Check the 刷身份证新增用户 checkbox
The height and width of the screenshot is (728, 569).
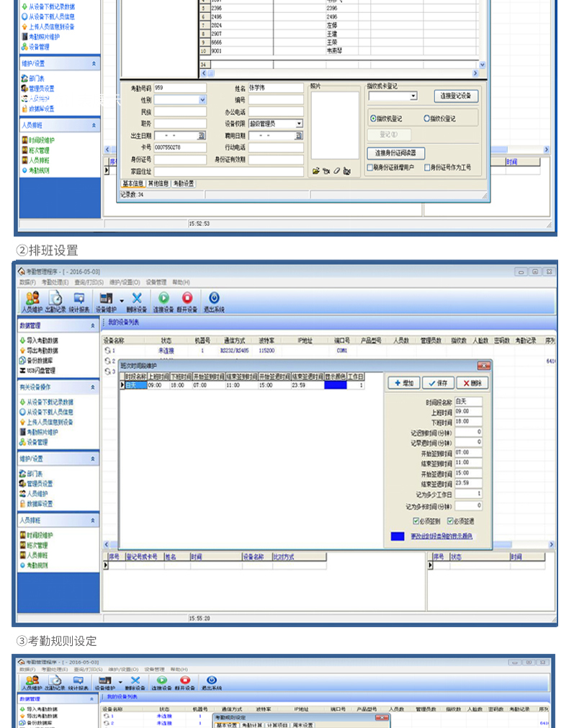coord(370,167)
